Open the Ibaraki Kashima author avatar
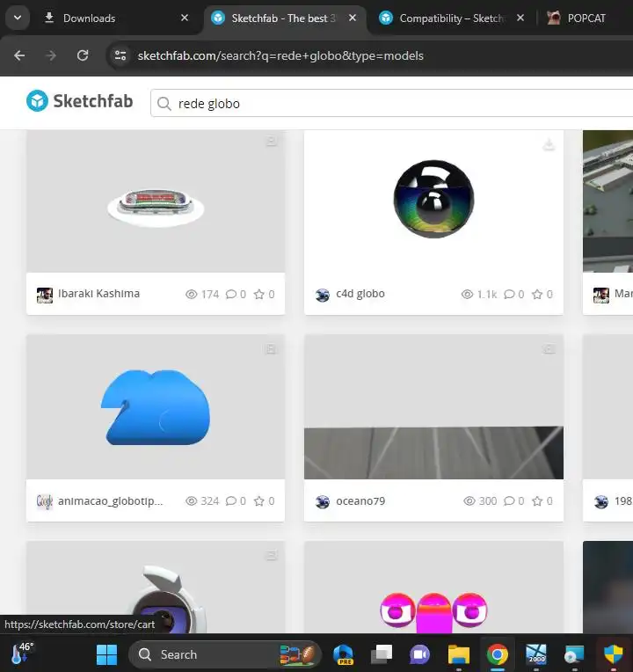 coord(45,295)
